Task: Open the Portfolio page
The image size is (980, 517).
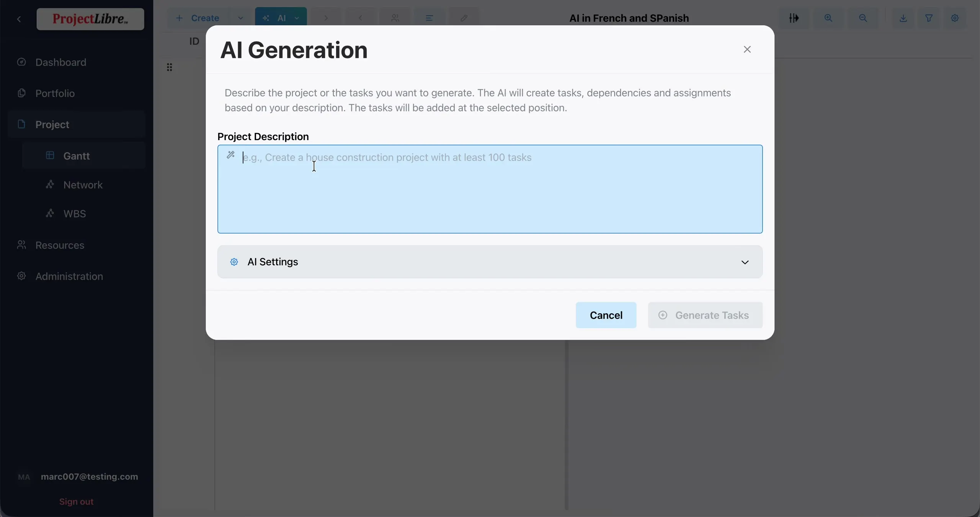Action: pos(77,93)
